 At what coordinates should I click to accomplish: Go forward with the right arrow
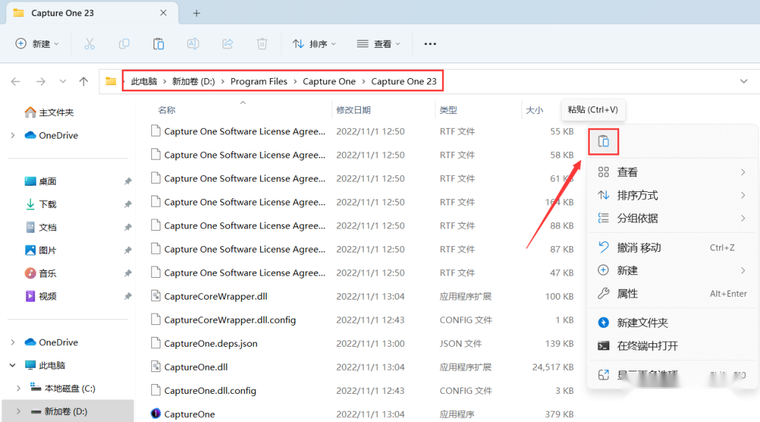click(x=41, y=81)
